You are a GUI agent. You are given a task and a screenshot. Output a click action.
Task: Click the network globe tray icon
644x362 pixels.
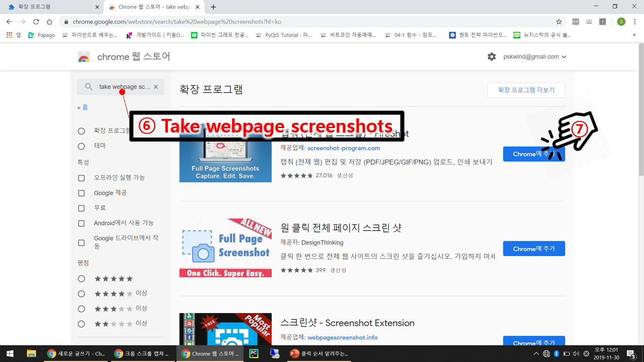pos(546,354)
